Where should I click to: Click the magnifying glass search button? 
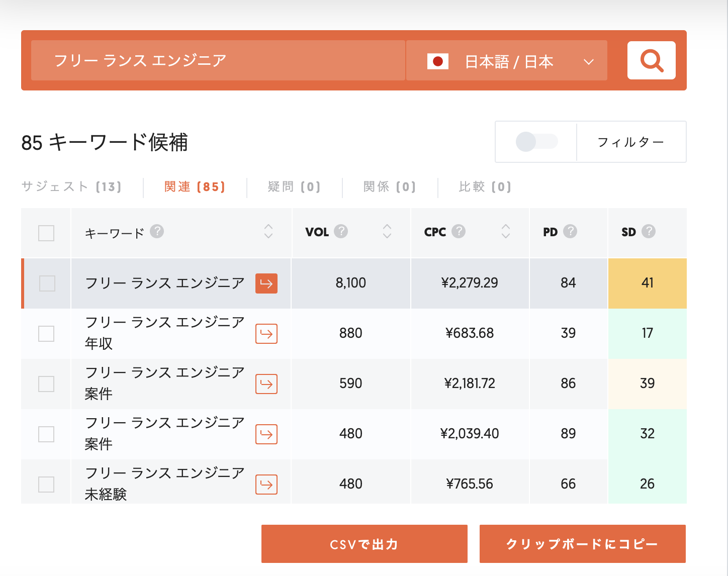(x=651, y=60)
